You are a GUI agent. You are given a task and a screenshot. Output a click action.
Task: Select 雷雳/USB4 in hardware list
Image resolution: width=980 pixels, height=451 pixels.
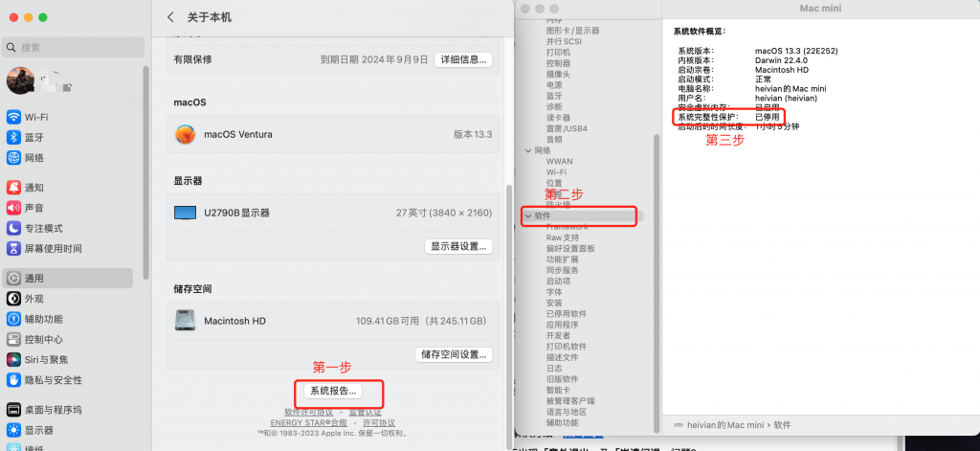point(567,128)
